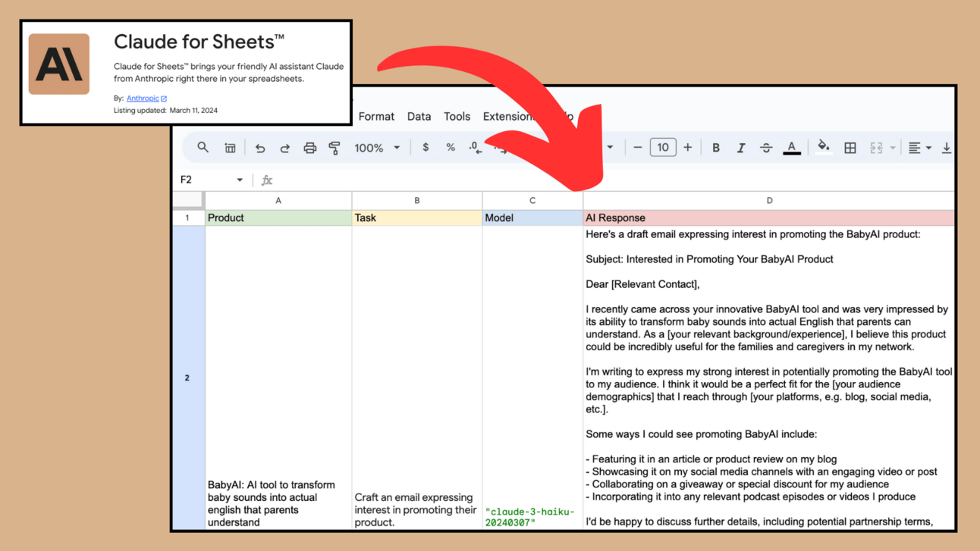Image resolution: width=980 pixels, height=551 pixels.
Task: Decrease decimal places
Action: click(x=475, y=148)
